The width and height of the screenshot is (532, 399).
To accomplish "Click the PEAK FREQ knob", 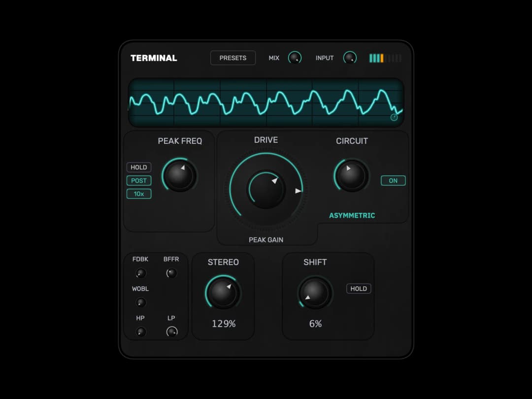I will click(179, 175).
